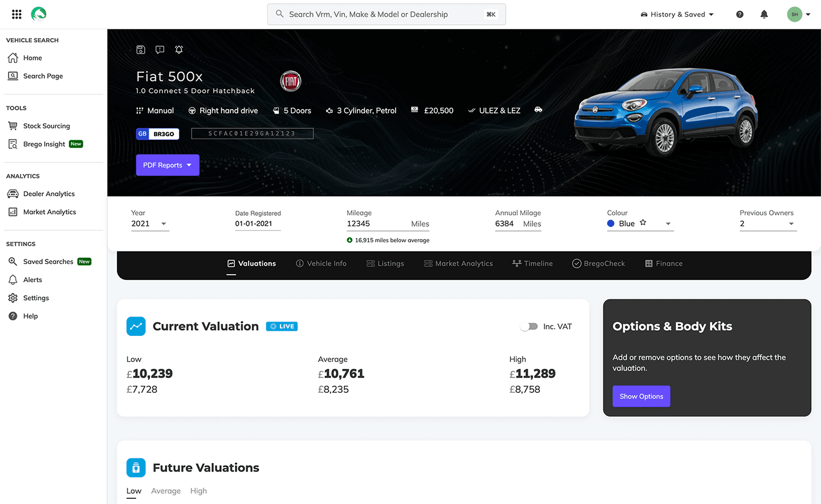Open the Timeline tab
Screen dimensions: 821x504
532,263
